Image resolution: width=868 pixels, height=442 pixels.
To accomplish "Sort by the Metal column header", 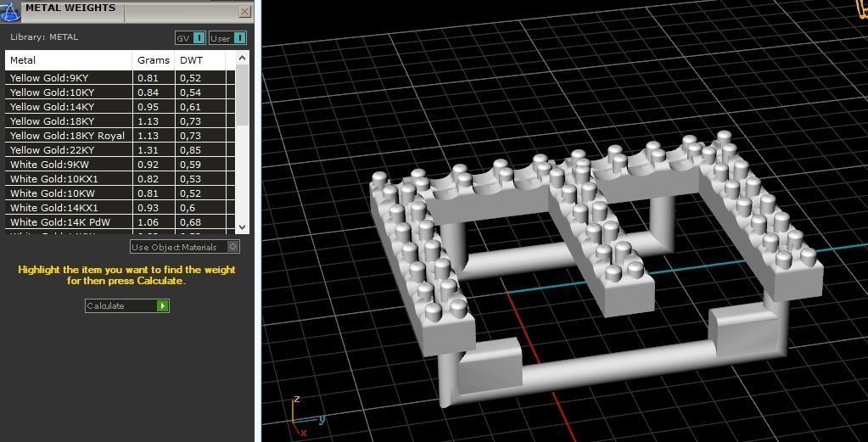I will click(69, 60).
